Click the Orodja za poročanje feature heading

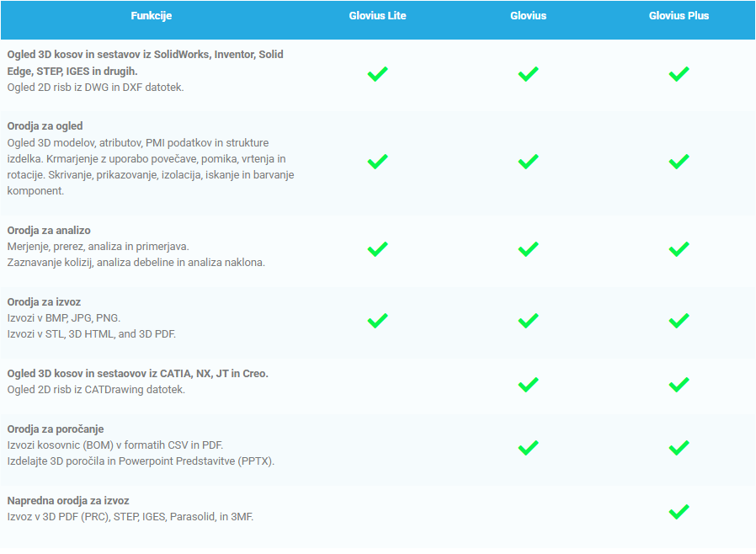55,429
